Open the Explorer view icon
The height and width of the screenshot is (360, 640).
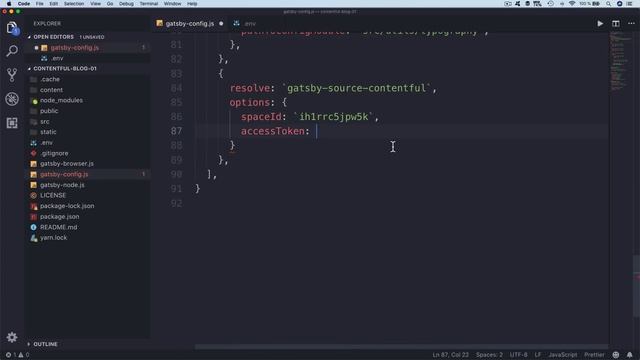coord(12,28)
